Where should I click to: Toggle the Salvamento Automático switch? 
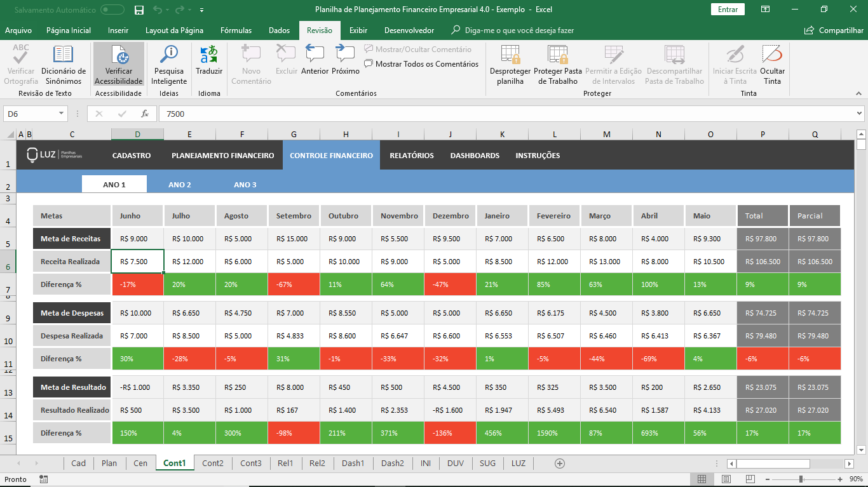point(112,10)
